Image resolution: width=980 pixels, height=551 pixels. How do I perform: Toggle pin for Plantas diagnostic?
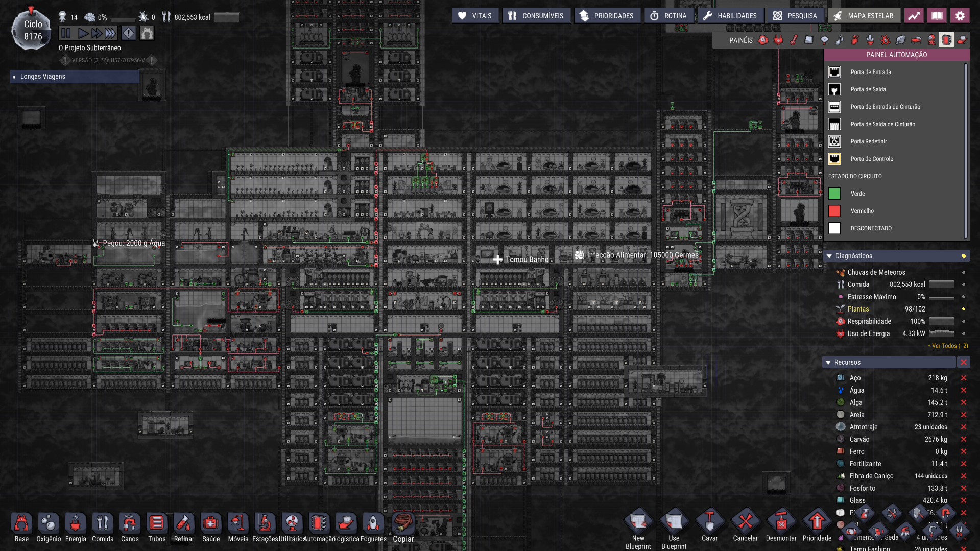(964, 309)
